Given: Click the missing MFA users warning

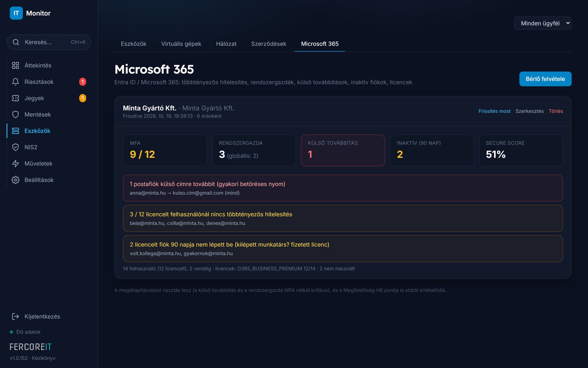Looking at the screenshot, I should pos(343,218).
